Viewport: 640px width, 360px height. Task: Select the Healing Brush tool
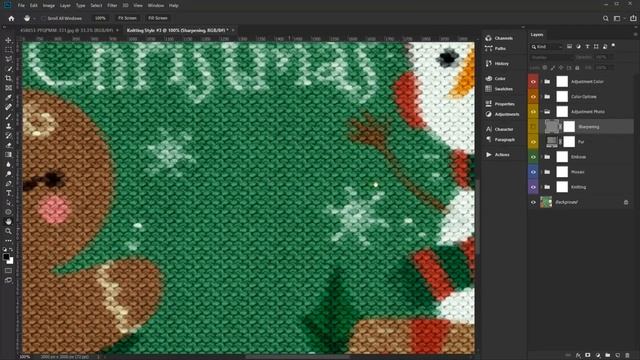8,107
